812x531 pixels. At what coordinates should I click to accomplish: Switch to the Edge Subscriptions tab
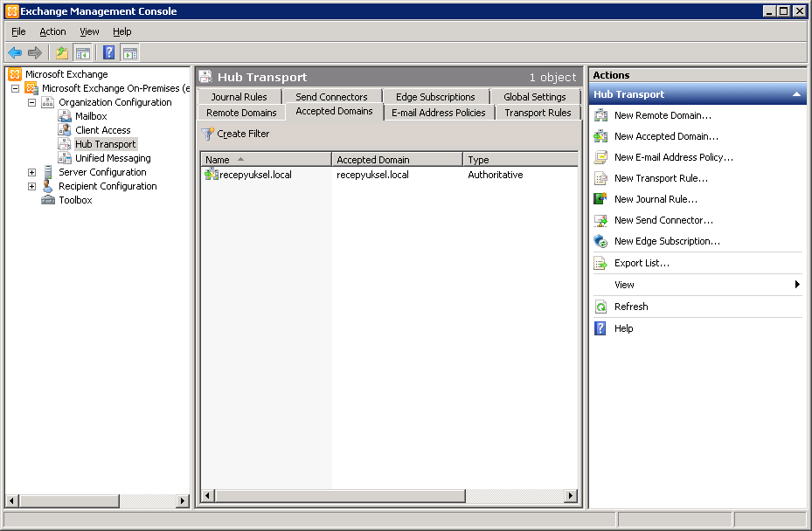pyautogui.click(x=435, y=97)
